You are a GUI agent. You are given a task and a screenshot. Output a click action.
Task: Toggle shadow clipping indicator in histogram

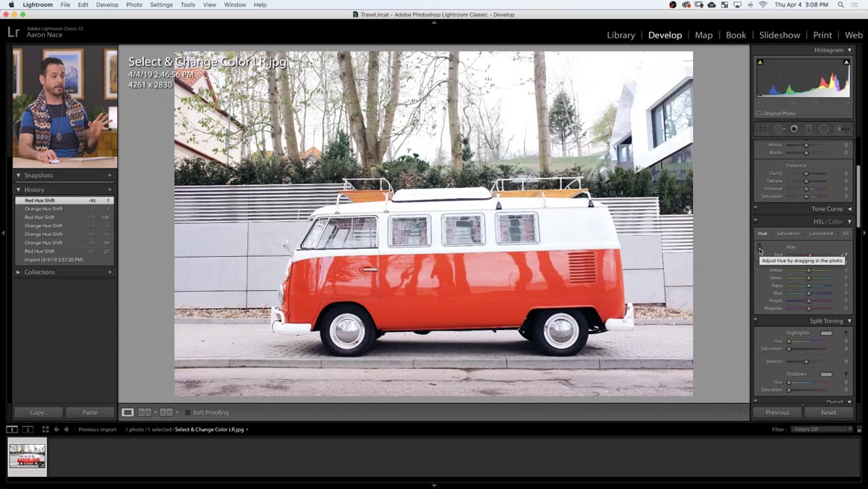760,62
